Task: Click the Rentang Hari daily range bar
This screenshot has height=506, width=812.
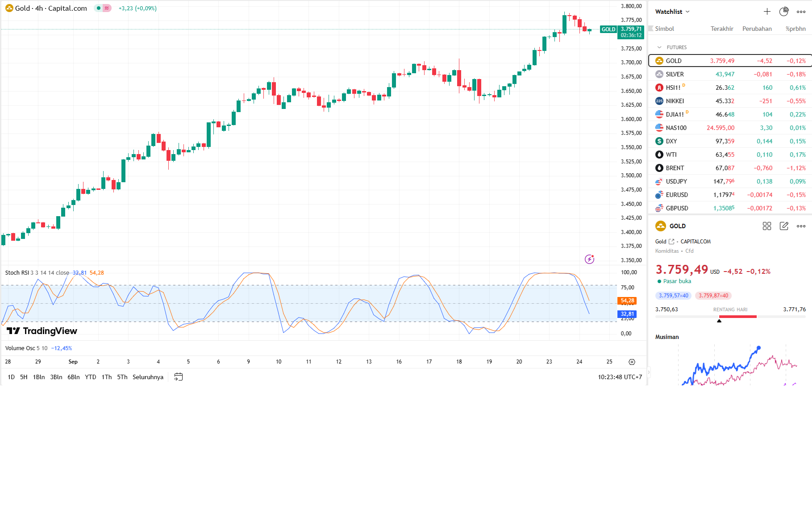Action: pos(730,317)
